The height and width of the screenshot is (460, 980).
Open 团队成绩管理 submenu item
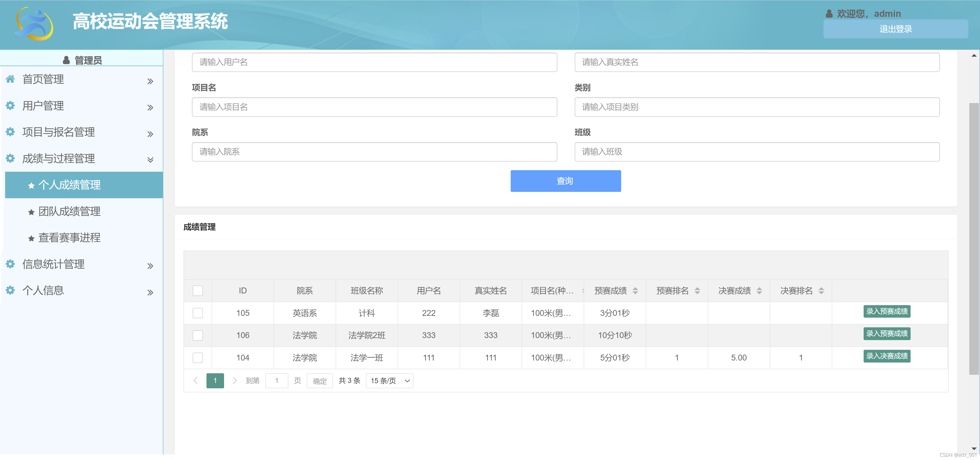pyautogui.click(x=69, y=211)
